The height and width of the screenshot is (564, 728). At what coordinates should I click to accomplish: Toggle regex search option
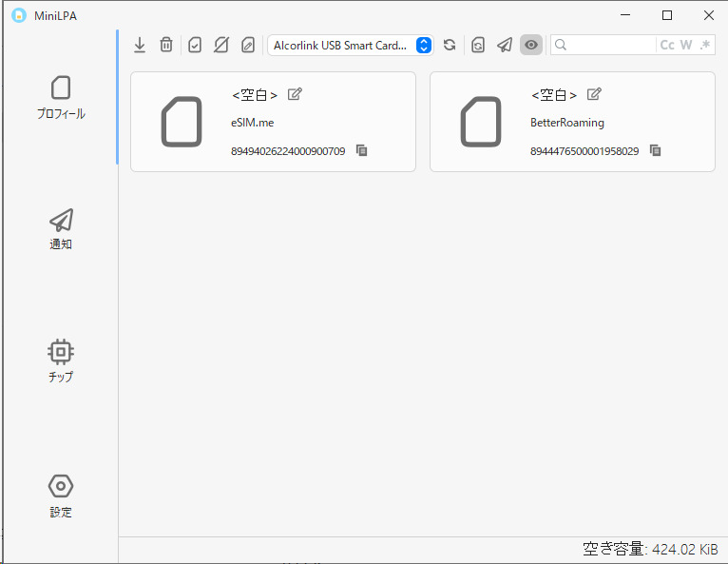[x=704, y=45]
